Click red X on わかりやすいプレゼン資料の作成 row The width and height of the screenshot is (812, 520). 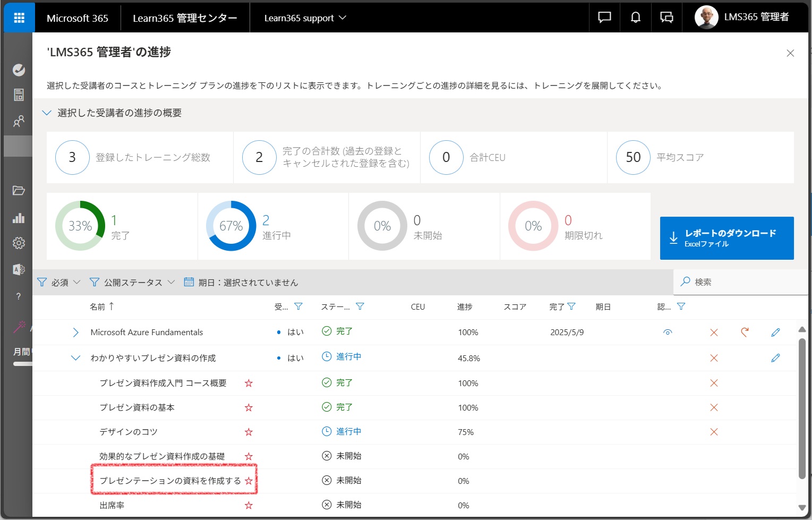(x=714, y=358)
